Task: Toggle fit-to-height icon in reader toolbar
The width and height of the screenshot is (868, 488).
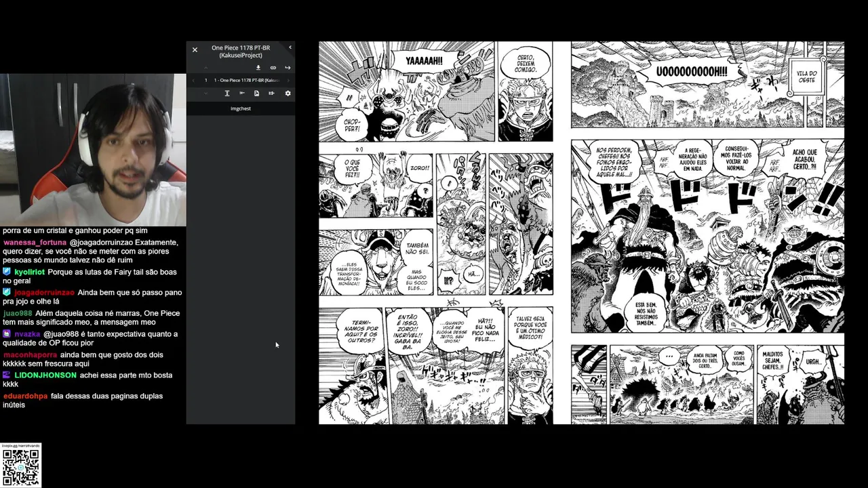Action: 227,93
